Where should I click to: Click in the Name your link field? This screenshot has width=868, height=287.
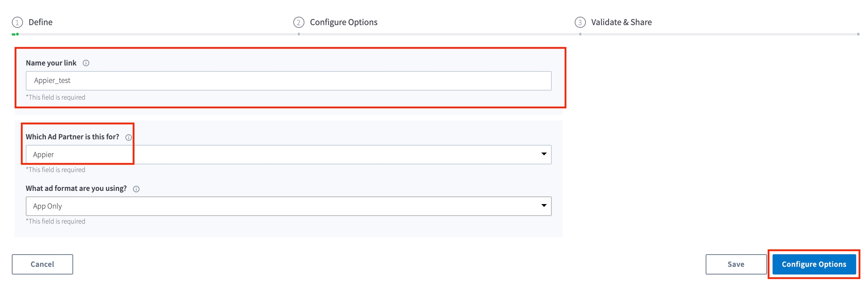[288, 81]
